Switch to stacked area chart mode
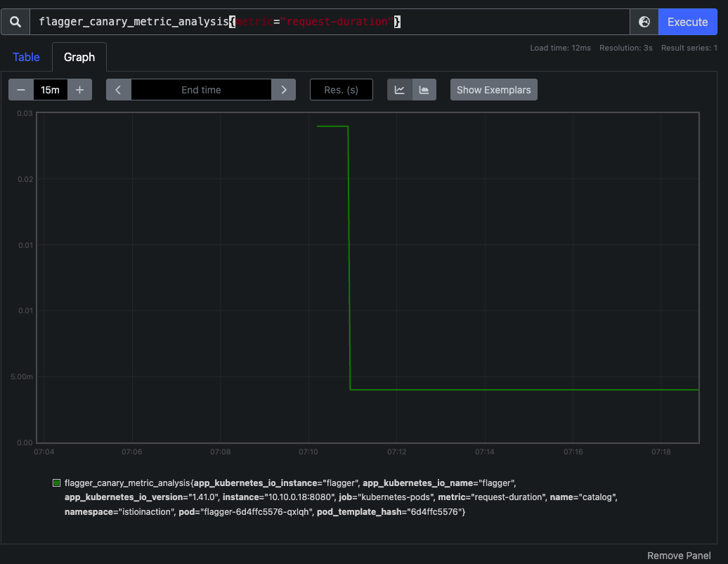This screenshot has height=564, width=728. 424,90
